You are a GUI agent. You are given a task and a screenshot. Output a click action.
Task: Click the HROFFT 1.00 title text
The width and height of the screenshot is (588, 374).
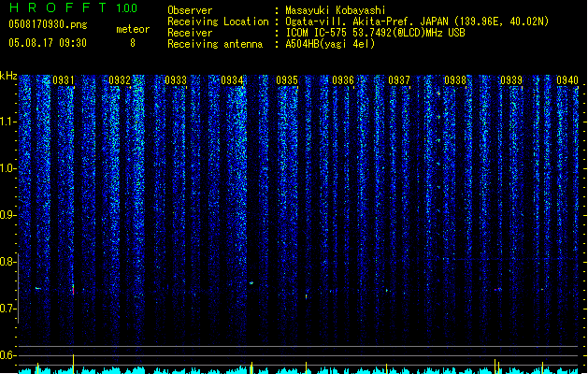click(x=73, y=7)
